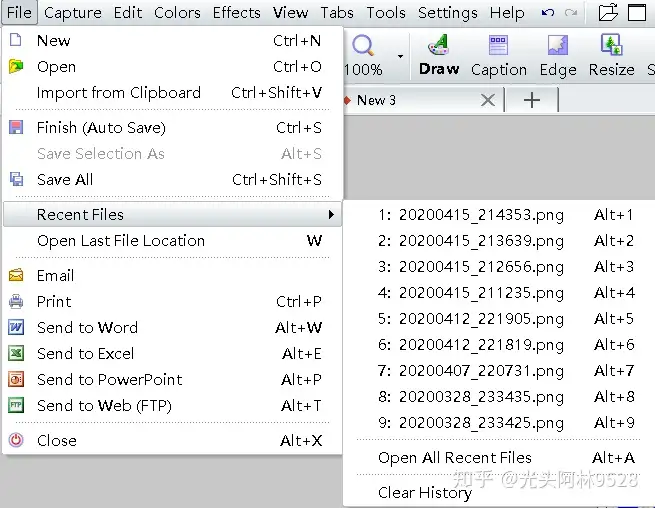655x508 pixels.
Task: Open the Edge effect tool
Action: tap(558, 55)
